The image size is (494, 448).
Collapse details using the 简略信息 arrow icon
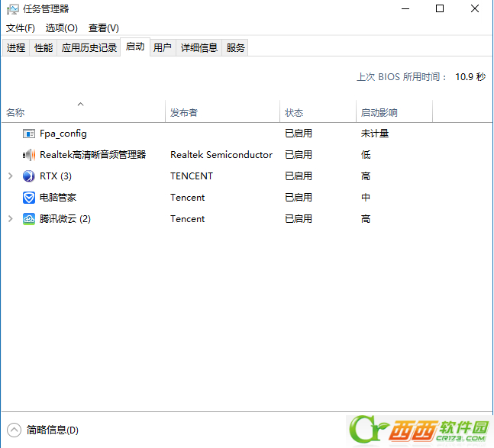pyautogui.click(x=14, y=430)
